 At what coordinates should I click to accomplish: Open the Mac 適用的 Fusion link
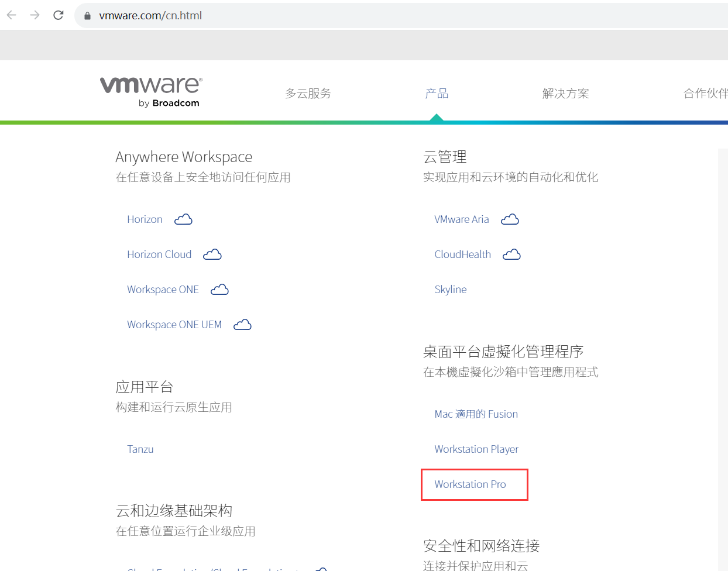point(476,414)
